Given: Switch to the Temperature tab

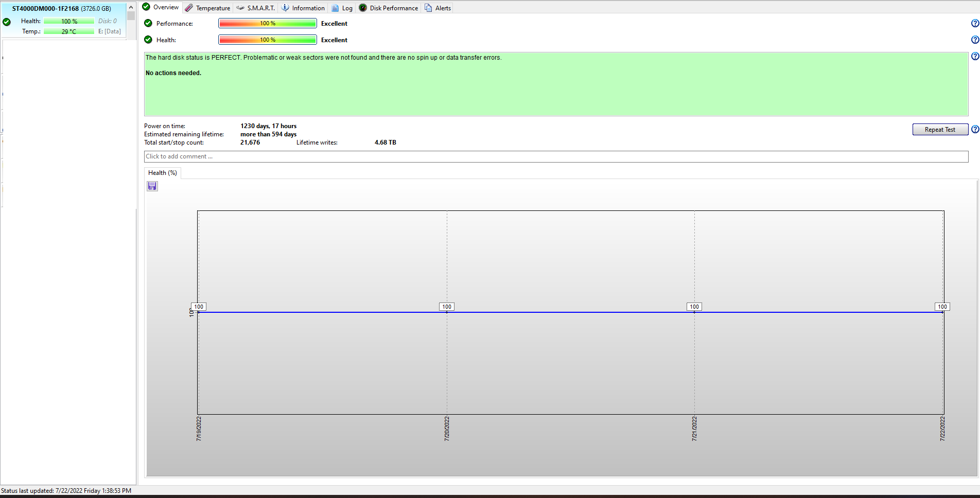Looking at the screenshot, I should click(x=208, y=8).
